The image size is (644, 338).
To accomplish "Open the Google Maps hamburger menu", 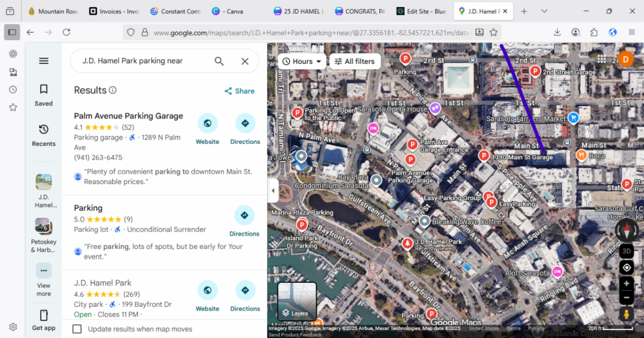I will click(44, 61).
